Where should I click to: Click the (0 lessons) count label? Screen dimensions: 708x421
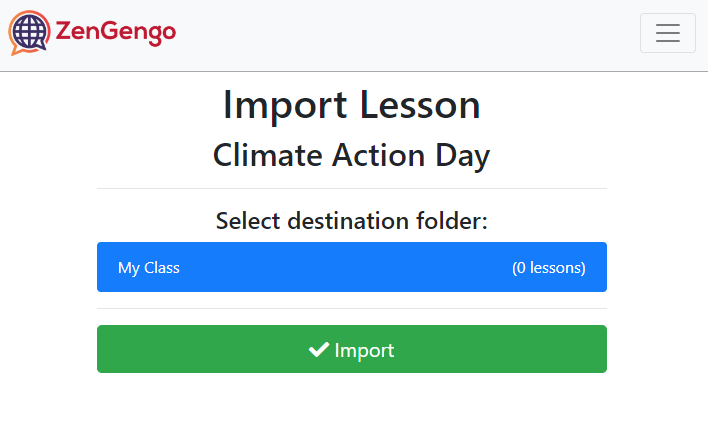click(x=549, y=267)
